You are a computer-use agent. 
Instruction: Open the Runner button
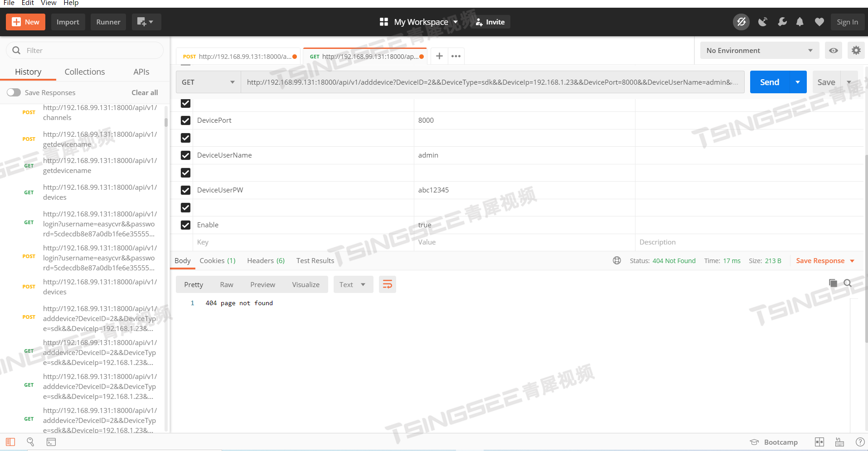tap(108, 22)
